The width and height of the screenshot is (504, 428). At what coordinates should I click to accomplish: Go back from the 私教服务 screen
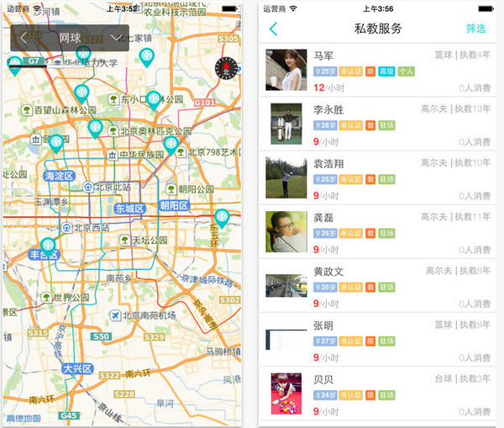273,29
